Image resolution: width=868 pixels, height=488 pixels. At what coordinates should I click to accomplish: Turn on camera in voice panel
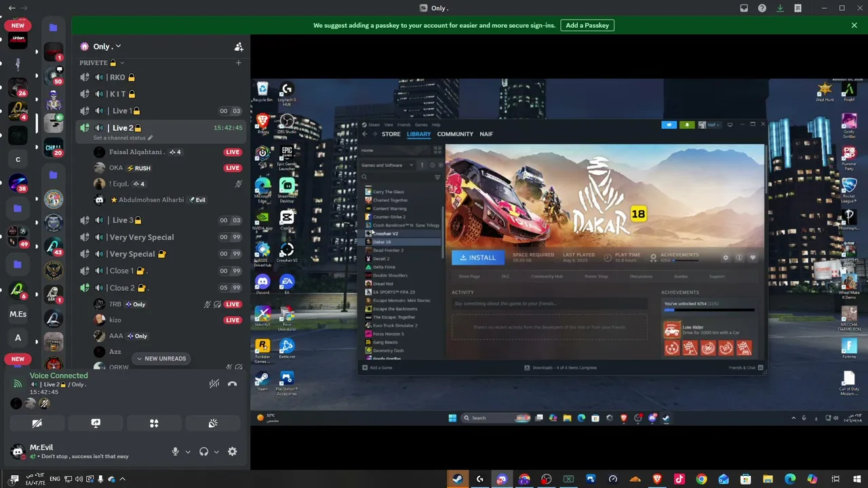(x=37, y=423)
